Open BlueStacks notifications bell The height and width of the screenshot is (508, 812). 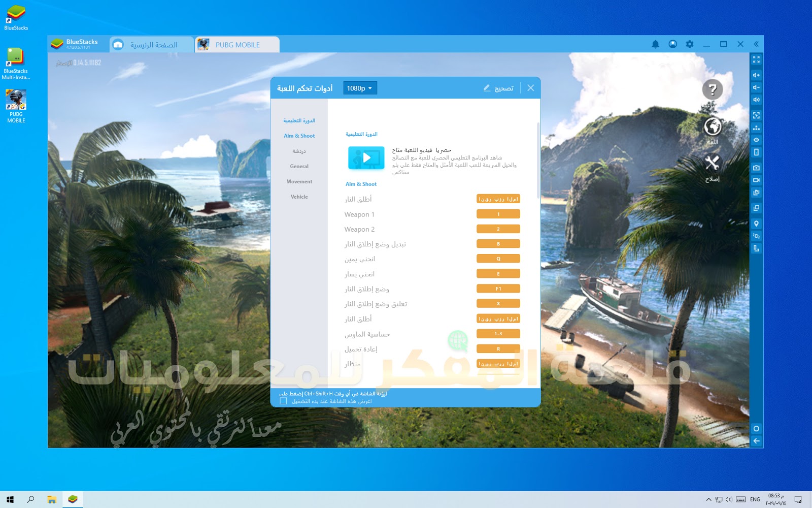click(x=655, y=44)
